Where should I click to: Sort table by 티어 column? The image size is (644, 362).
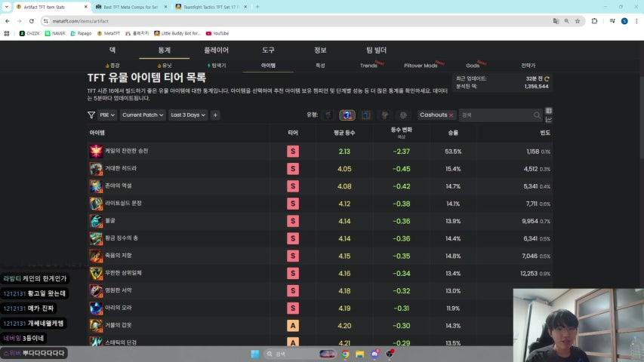293,133
